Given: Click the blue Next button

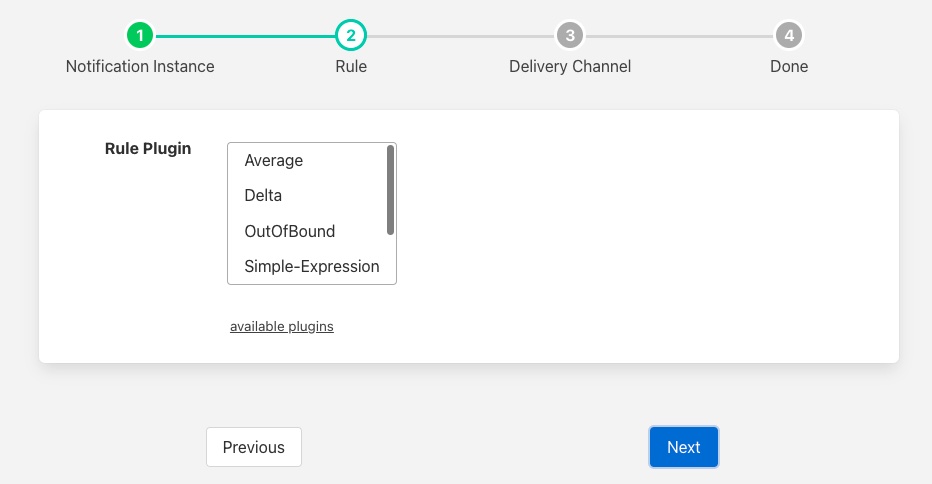Looking at the screenshot, I should 683,447.
